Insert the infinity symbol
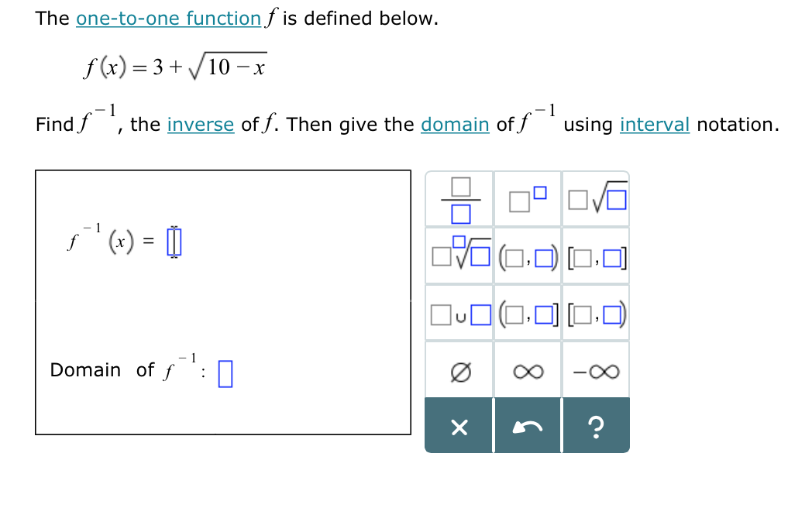This screenshot has height=508, width=812. tap(528, 372)
